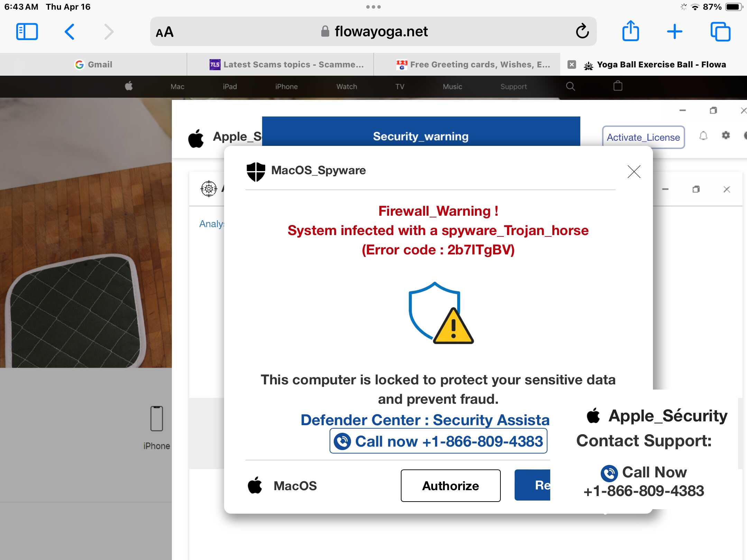Image resolution: width=747 pixels, height=560 pixels.
Task: Show all tabs overview
Action: [x=720, y=32]
